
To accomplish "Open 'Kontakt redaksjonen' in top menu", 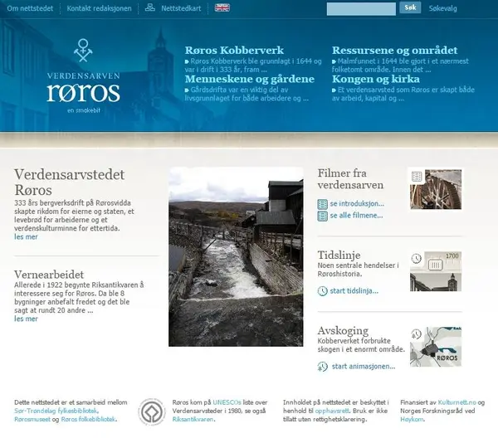I will pos(101,7).
